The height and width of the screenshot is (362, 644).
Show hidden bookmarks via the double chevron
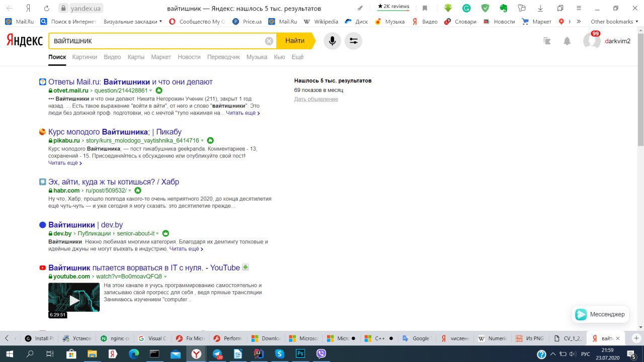point(579,22)
